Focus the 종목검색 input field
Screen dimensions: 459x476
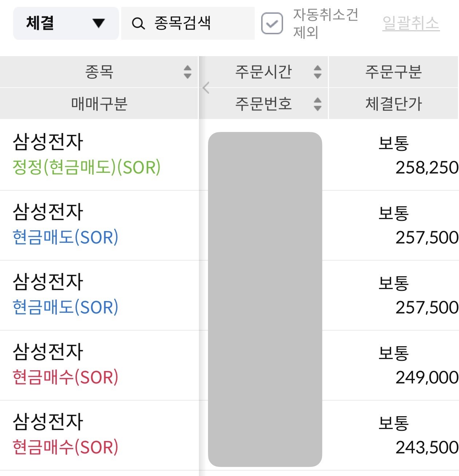(188, 23)
